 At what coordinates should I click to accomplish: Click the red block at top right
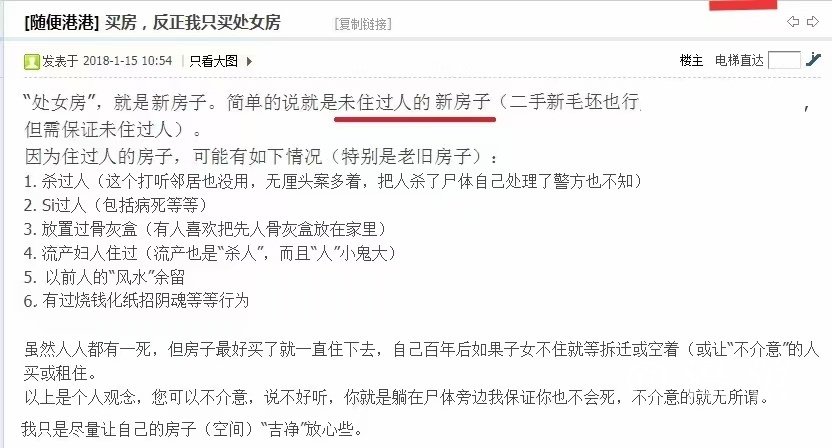coord(743,5)
